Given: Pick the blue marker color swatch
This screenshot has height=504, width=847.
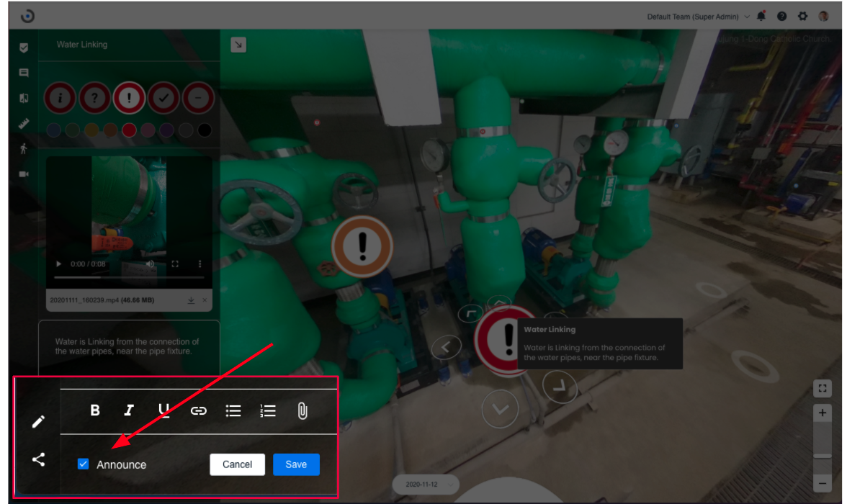Looking at the screenshot, I should click(x=53, y=130).
